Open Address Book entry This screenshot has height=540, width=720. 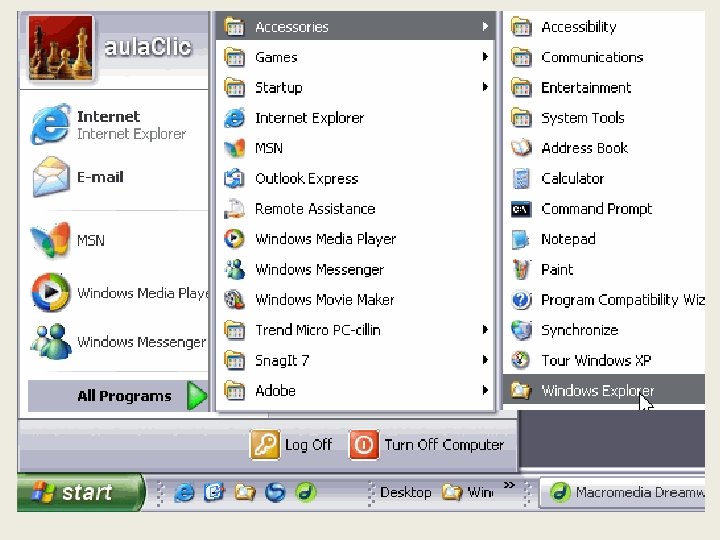click(604, 148)
